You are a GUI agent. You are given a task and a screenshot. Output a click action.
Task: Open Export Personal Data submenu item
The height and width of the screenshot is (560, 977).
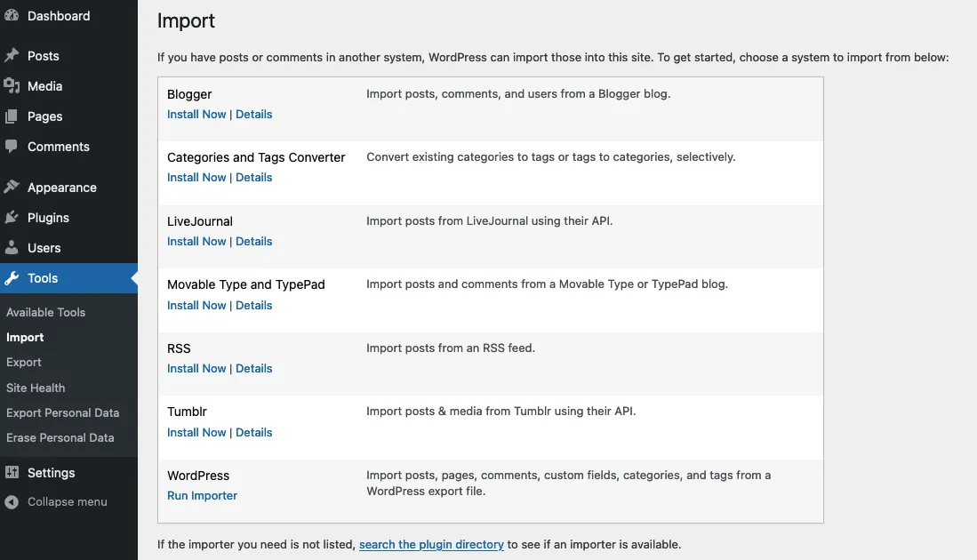point(62,412)
